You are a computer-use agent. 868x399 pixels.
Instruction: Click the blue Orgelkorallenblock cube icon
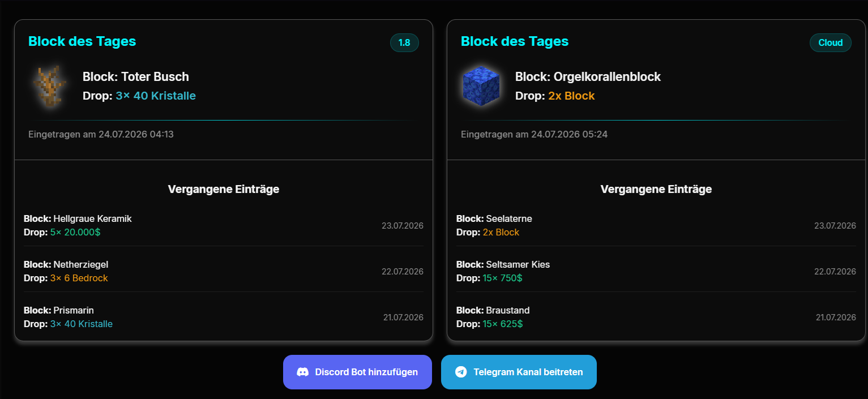[481, 86]
